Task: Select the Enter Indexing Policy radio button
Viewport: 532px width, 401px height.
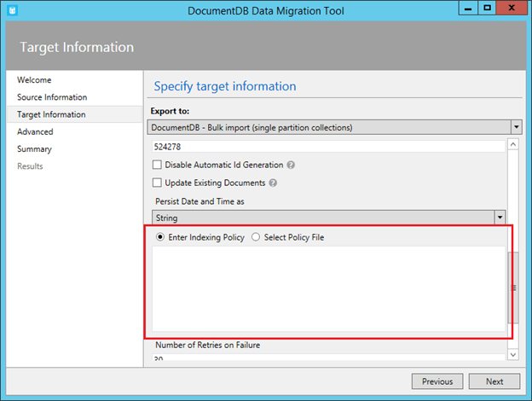Action: point(160,237)
